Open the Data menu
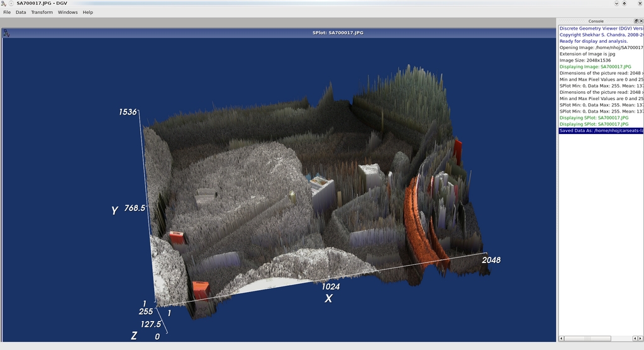The width and height of the screenshot is (644, 350). coord(21,12)
